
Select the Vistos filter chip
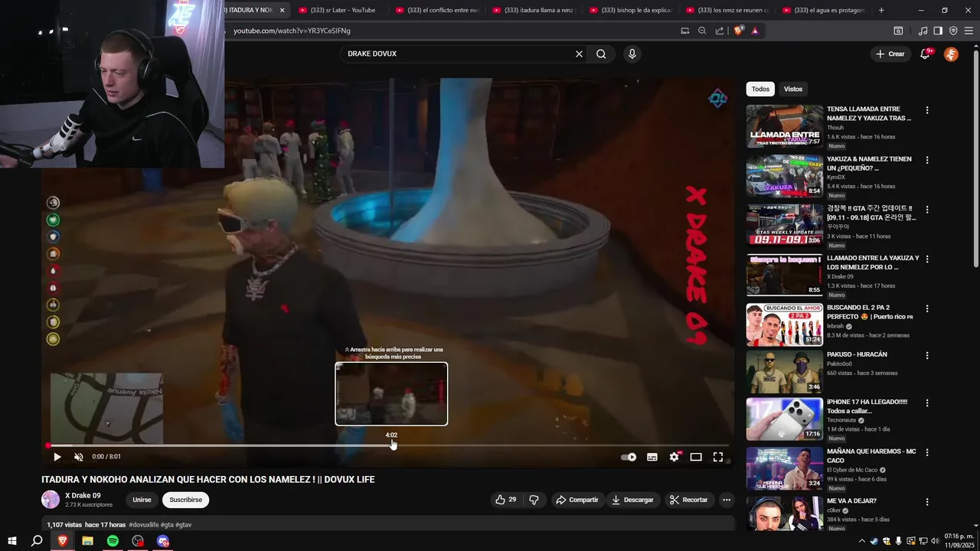click(793, 89)
